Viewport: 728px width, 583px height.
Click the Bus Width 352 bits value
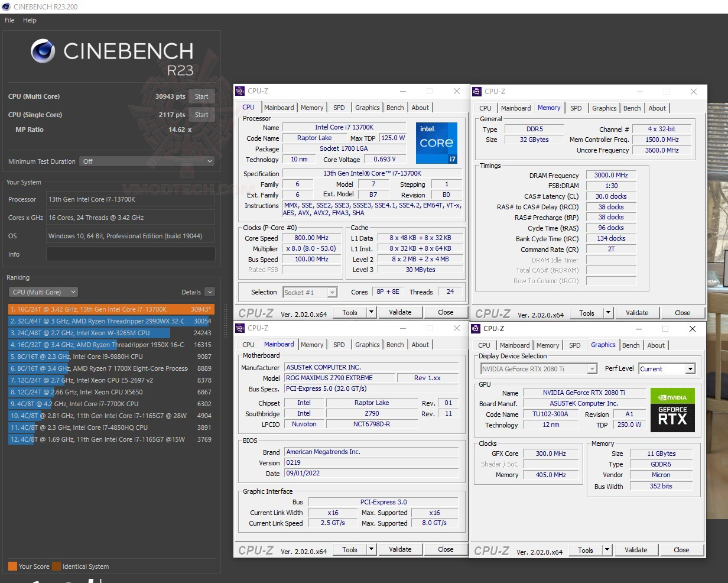[x=661, y=487]
